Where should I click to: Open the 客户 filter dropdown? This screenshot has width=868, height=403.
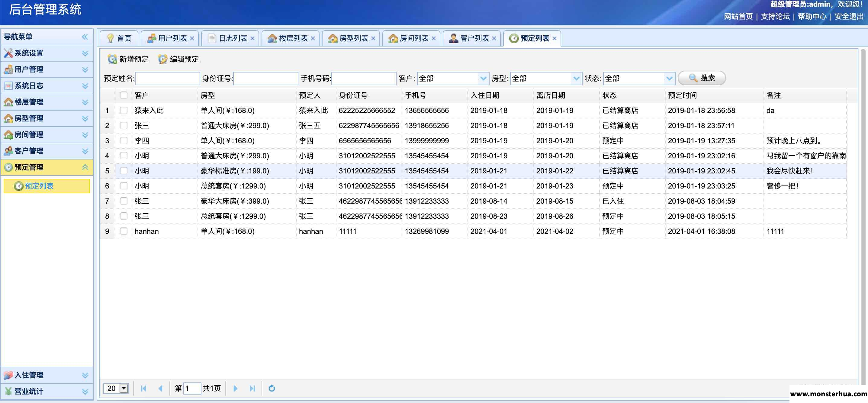[483, 79]
